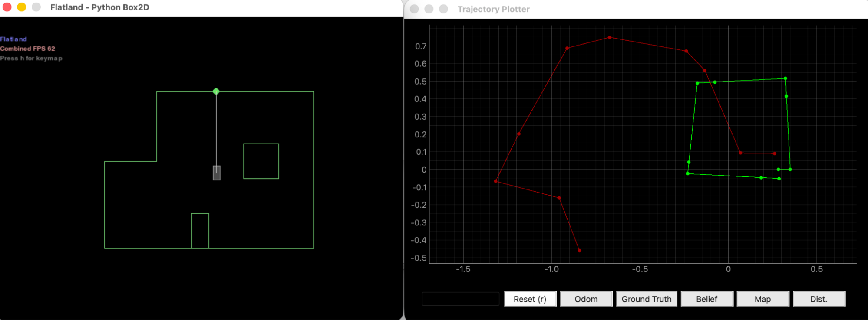Click the x-axis label 0.5
Viewport: 868px width, 320px height.
(x=817, y=269)
